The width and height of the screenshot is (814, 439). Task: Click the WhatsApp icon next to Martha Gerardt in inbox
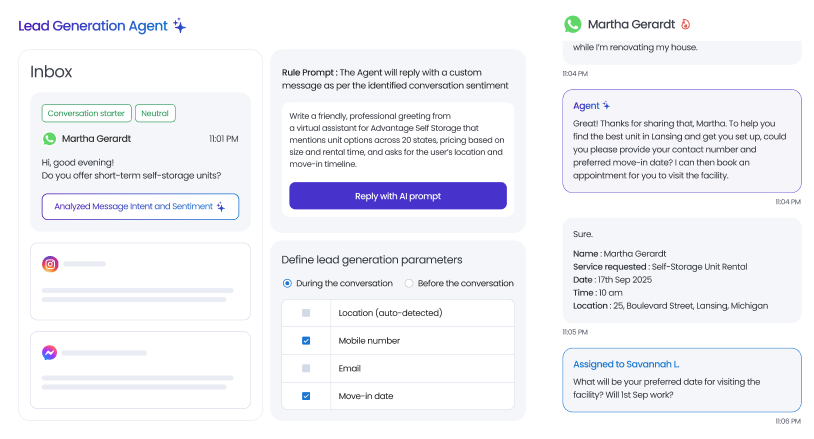point(49,139)
